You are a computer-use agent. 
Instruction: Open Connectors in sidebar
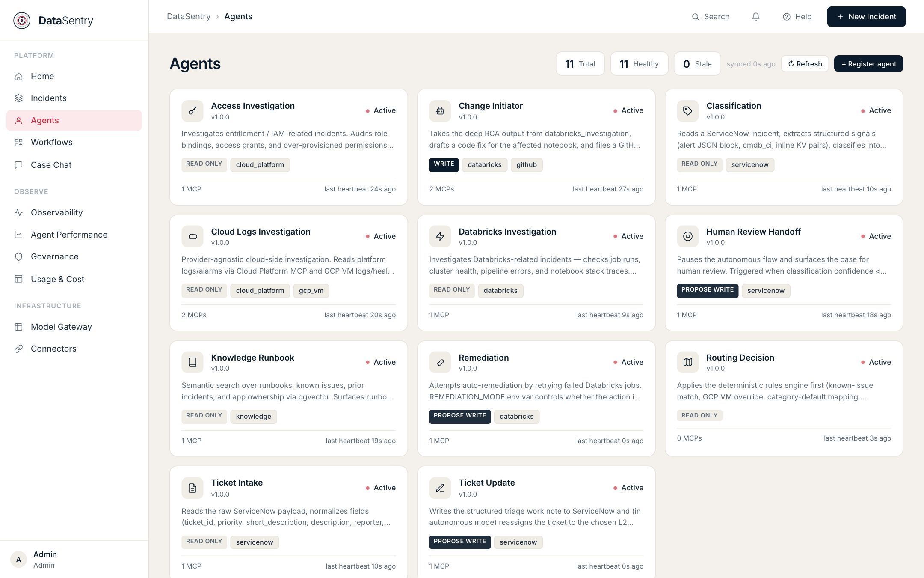tap(74, 349)
